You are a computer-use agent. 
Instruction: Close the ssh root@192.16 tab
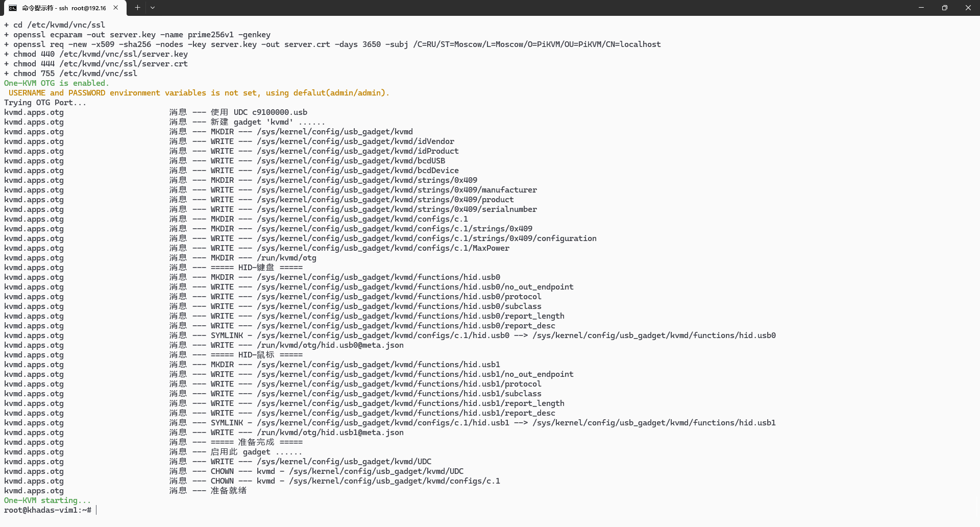(x=116, y=8)
